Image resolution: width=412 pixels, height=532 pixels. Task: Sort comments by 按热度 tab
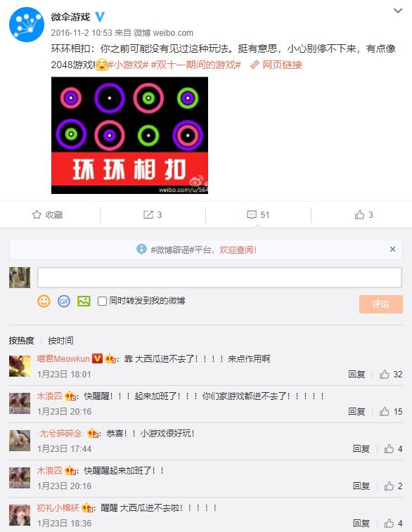tap(21, 340)
